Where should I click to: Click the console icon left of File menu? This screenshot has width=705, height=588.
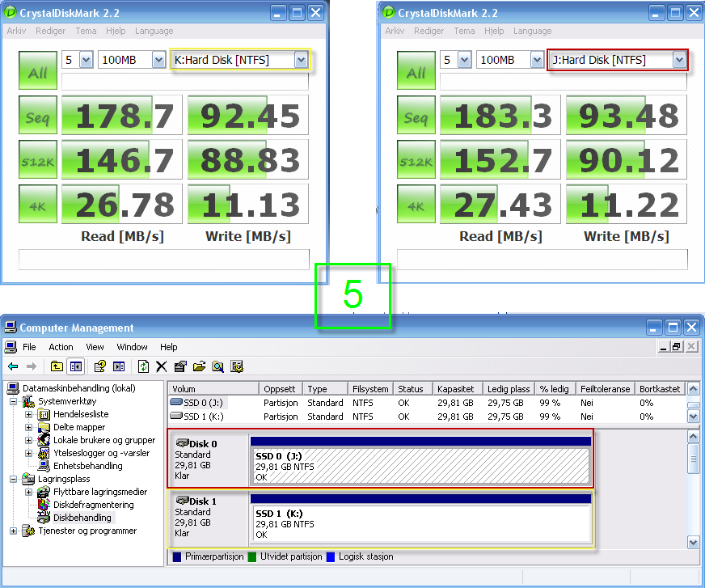(11, 347)
